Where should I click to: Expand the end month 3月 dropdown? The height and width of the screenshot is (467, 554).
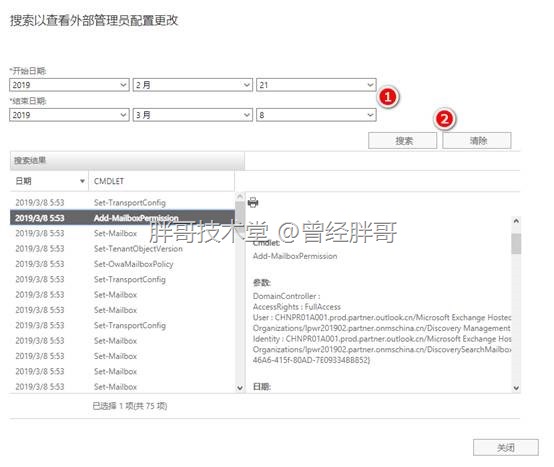click(193, 115)
